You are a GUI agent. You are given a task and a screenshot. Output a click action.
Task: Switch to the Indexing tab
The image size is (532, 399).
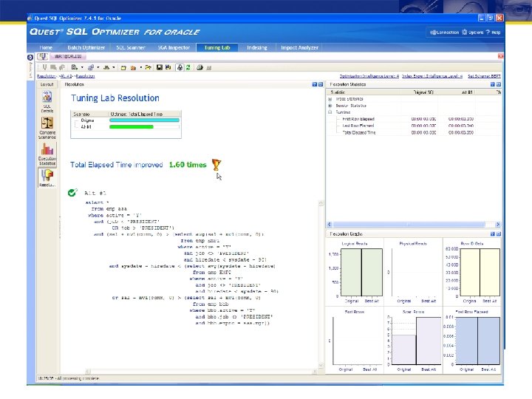(x=257, y=47)
